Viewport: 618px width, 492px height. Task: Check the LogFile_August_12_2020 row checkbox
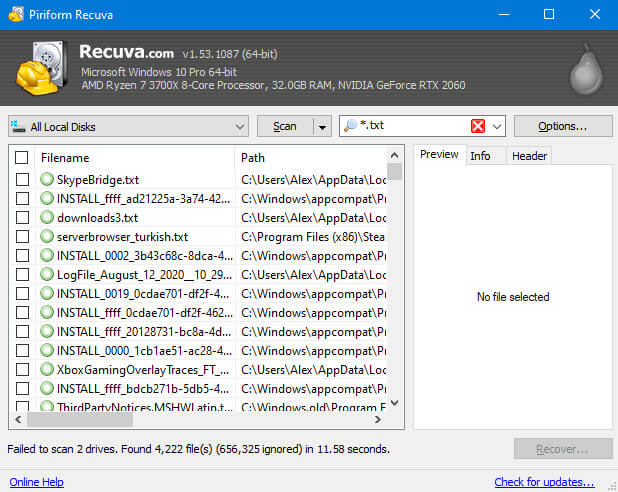pos(22,274)
